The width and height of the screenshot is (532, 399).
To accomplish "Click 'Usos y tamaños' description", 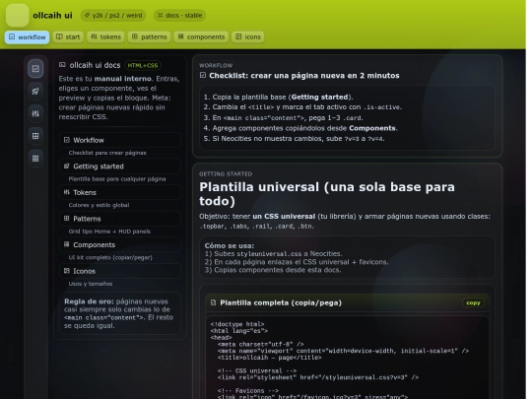I will (x=91, y=284).
